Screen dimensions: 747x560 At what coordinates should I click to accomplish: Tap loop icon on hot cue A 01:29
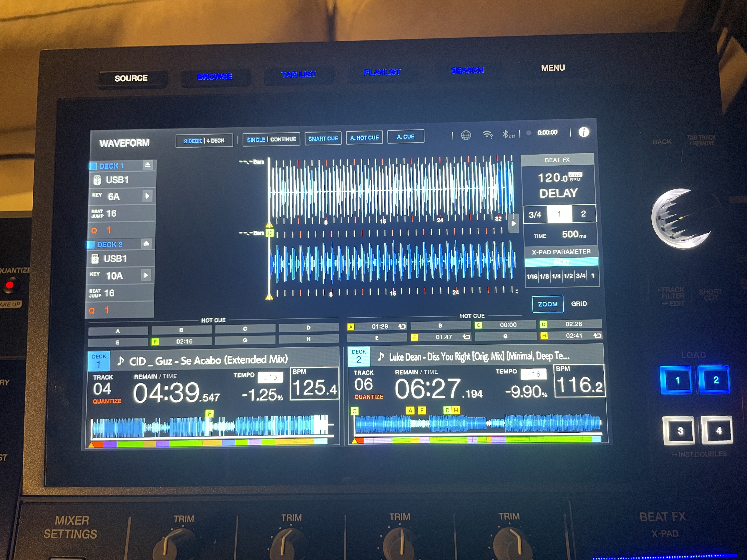point(402,326)
